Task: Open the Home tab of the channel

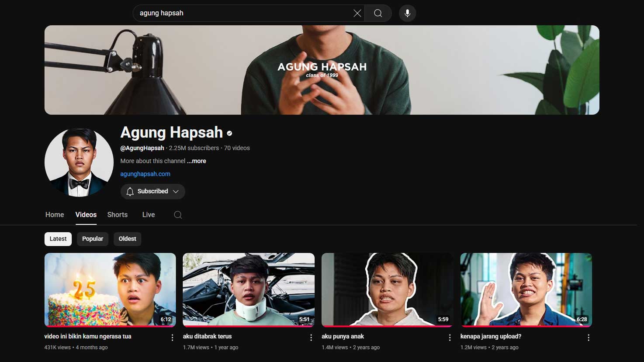Action: 54,214
